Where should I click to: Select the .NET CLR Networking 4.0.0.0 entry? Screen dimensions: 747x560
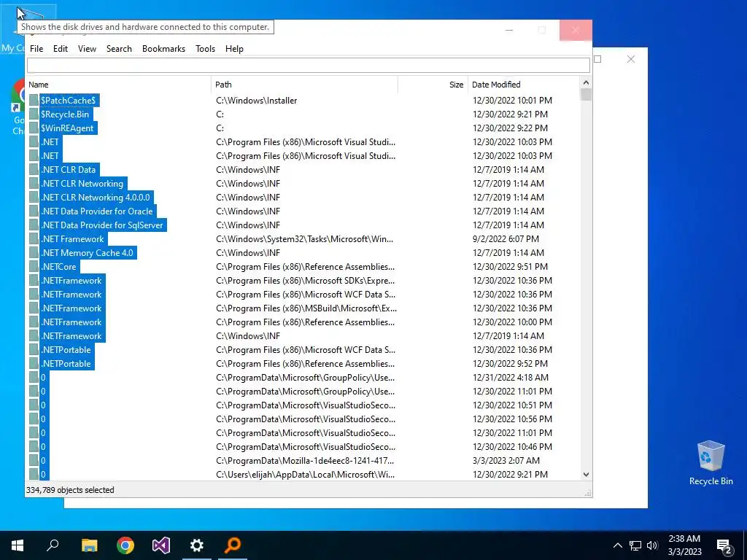(x=96, y=197)
